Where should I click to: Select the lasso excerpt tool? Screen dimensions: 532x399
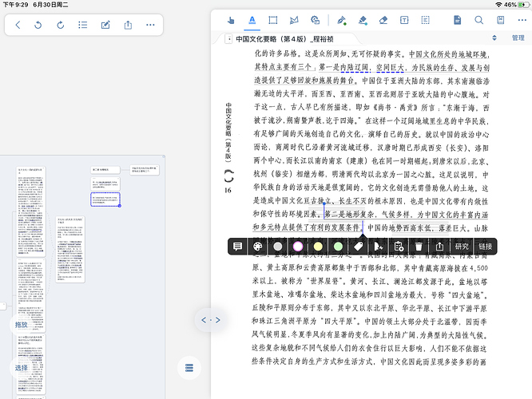294,20
